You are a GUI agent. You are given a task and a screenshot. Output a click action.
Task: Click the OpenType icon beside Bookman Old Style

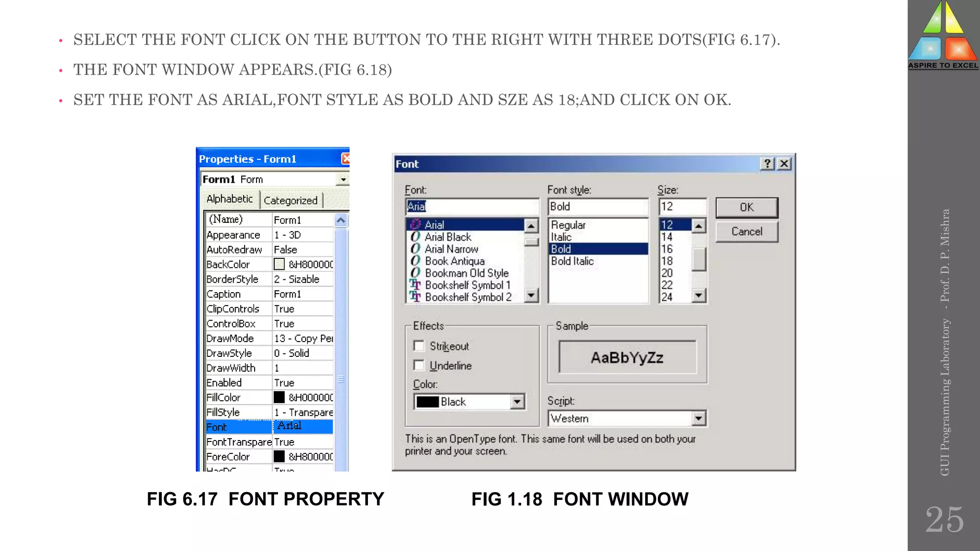pyautogui.click(x=415, y=273)
